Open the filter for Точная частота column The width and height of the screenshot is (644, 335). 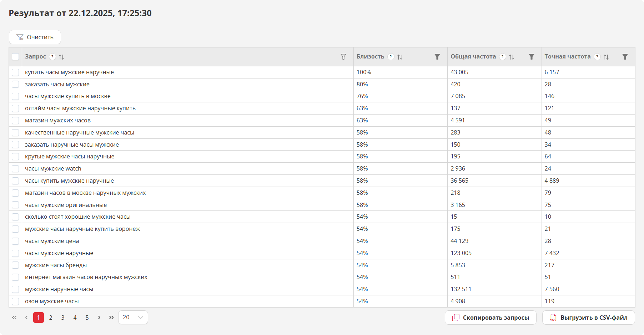tap(625, 57)
